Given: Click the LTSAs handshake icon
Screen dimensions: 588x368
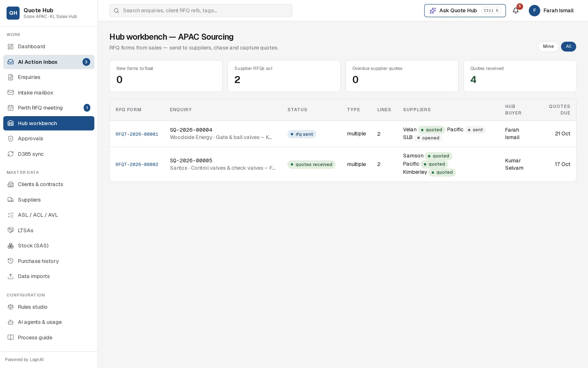Looking at the screenshot, I should click(11, 230).
